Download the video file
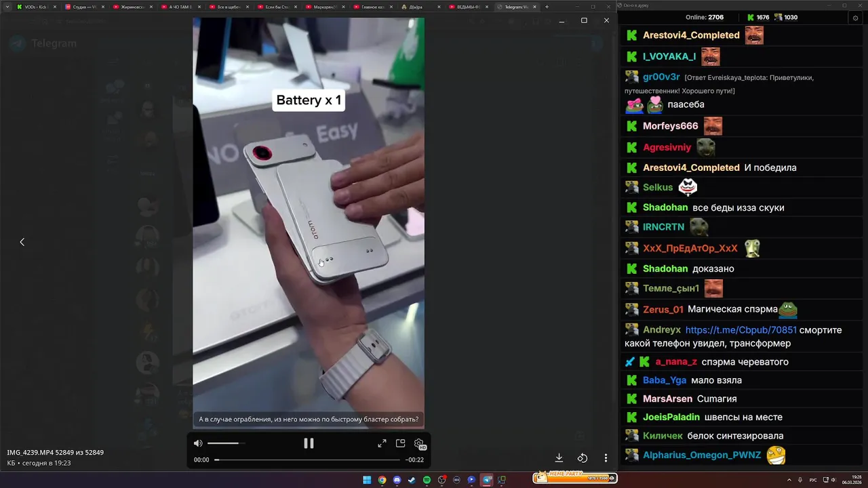868x488 pixels. 559,458
